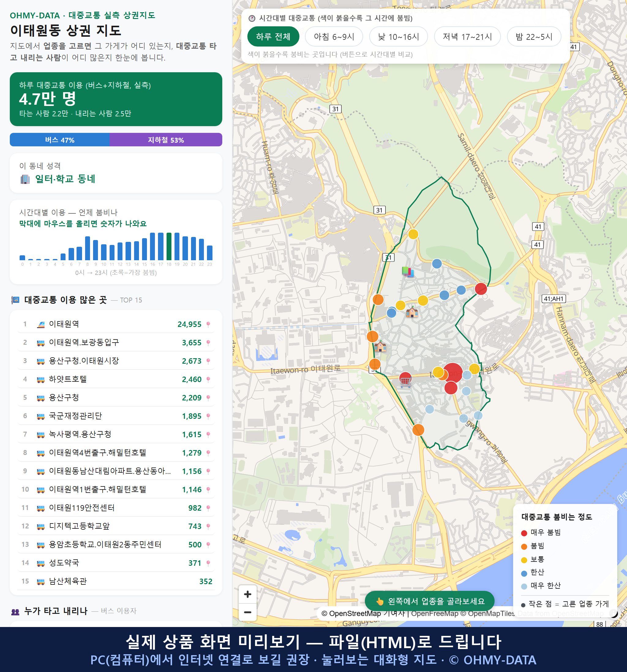The image size is (627, 672).
Task: Click the green hour 18 chart bar
Action: 169,246
